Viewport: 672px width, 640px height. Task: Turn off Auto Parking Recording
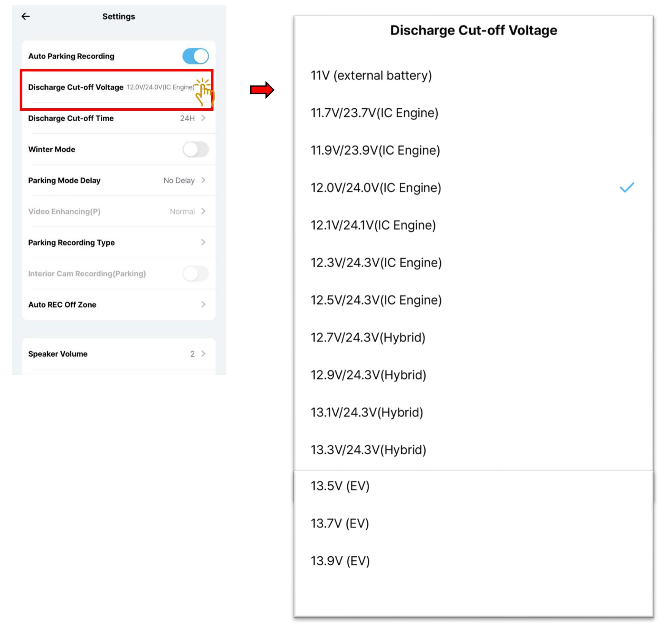tap(195, 56)
